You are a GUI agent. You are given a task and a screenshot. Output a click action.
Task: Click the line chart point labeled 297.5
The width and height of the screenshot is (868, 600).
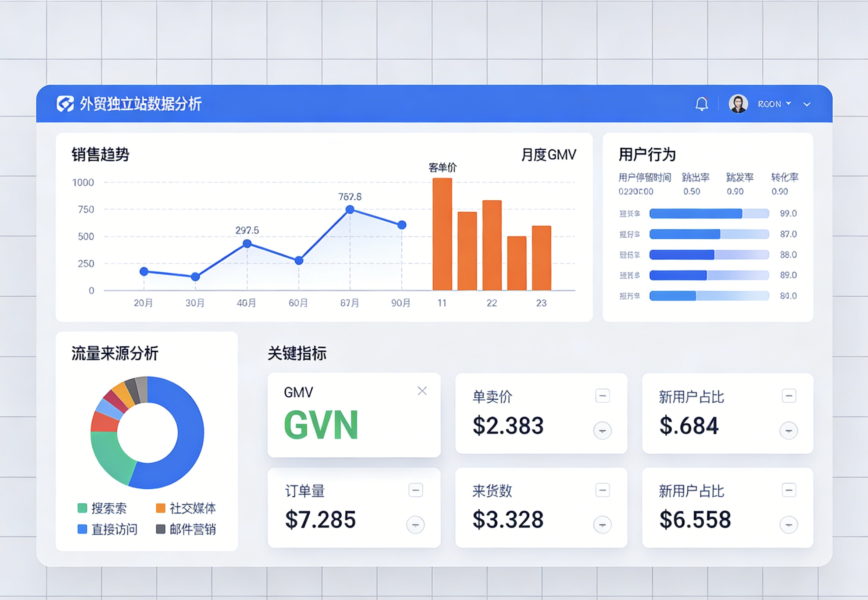pos(247,244)
